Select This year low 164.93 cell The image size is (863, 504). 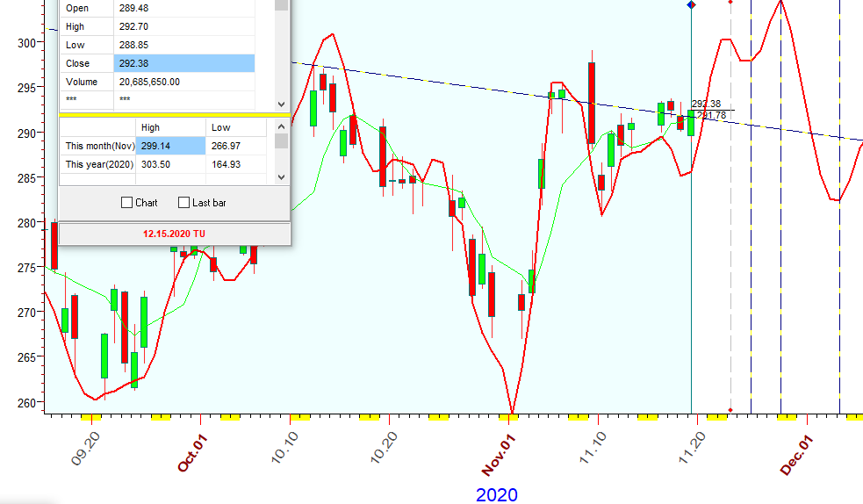(236, 164)
